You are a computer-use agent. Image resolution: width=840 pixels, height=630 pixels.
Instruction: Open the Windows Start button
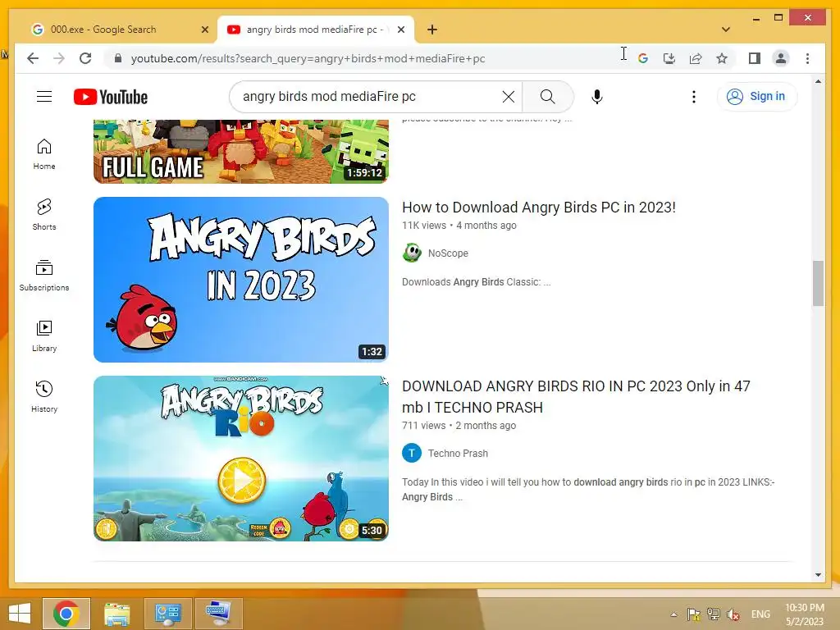point(20,614)
